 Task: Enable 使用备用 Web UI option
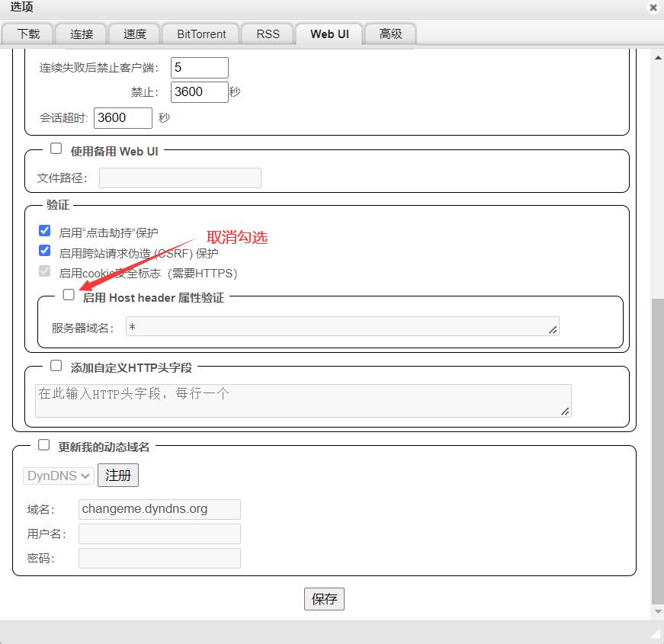(x=56, y=148)
